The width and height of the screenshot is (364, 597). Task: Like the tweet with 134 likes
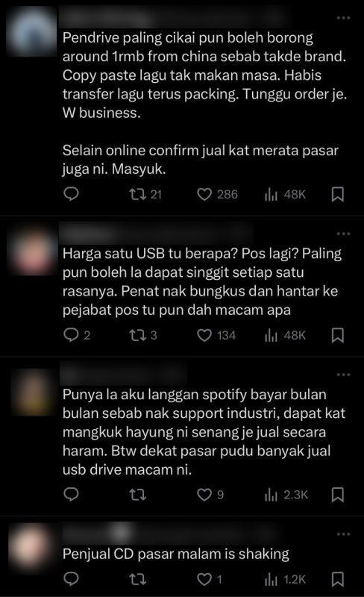click(216, 335)
